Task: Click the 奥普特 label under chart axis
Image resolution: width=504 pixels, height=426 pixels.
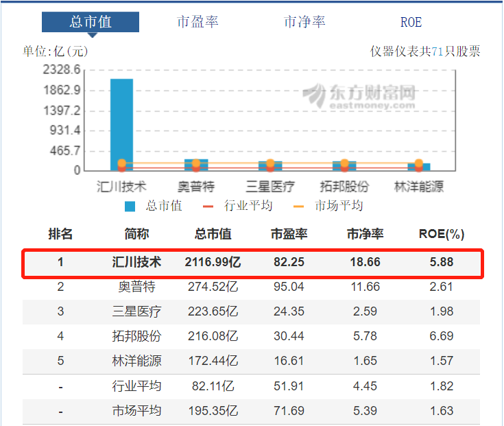Action: click(x=196, y=187)
